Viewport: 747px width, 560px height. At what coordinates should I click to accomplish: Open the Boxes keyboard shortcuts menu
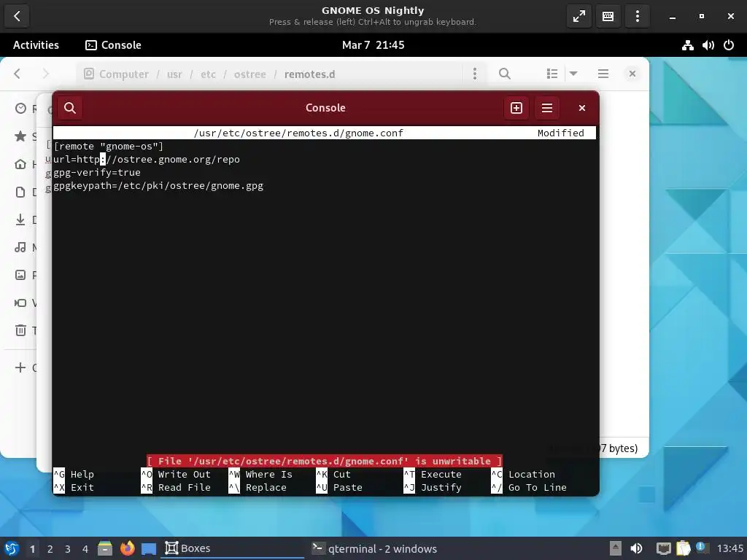click(608, 16)
